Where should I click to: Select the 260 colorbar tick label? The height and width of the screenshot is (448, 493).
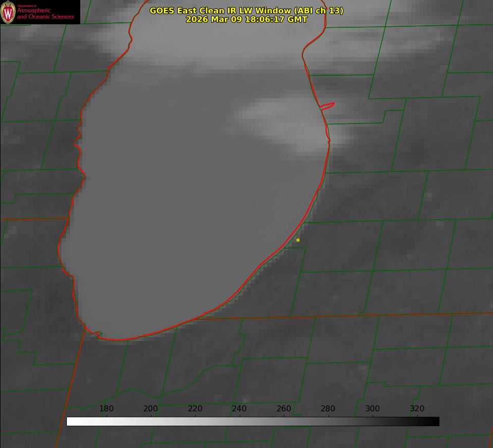click(284, 408)
